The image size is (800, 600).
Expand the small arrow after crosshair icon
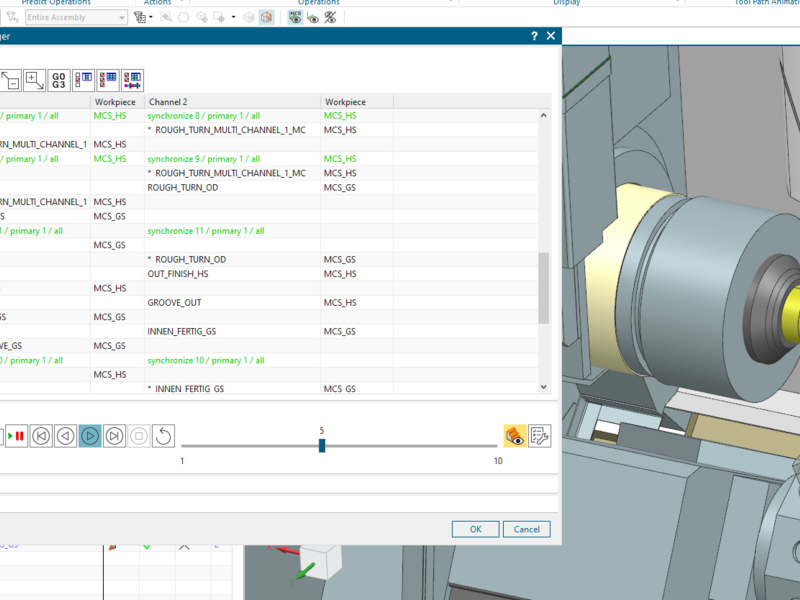tap(234, 17)
